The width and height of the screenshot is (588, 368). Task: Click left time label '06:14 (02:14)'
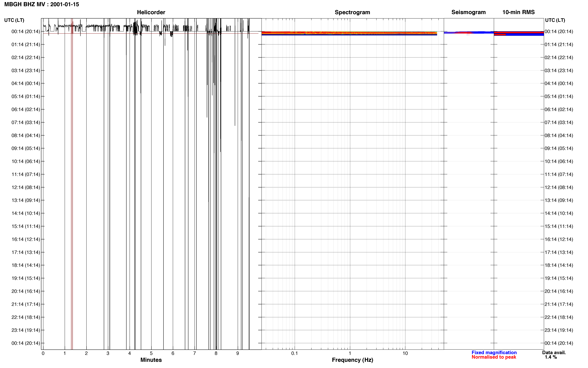click(26, 109)
